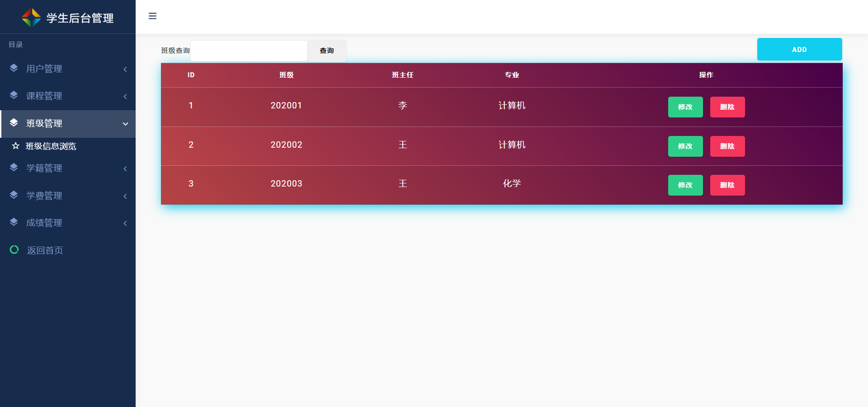Click 计算机 in the 202002 row

coord(512,145)
